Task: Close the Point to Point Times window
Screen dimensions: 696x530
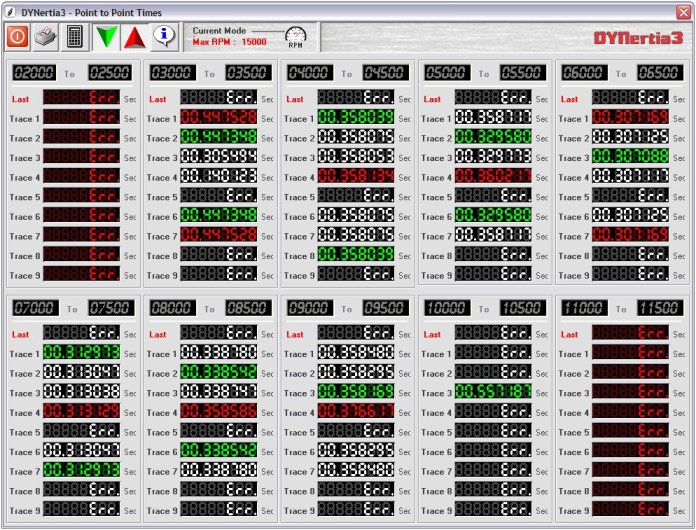Action: click(683, 11)
